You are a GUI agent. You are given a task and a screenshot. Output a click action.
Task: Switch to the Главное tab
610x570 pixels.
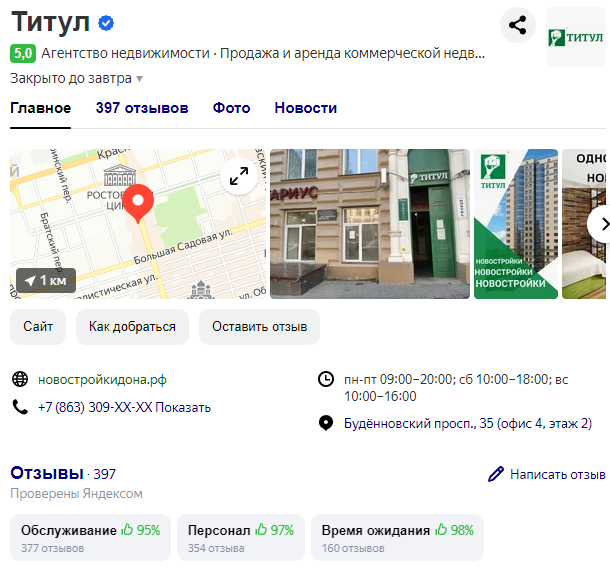pos(40,108)
